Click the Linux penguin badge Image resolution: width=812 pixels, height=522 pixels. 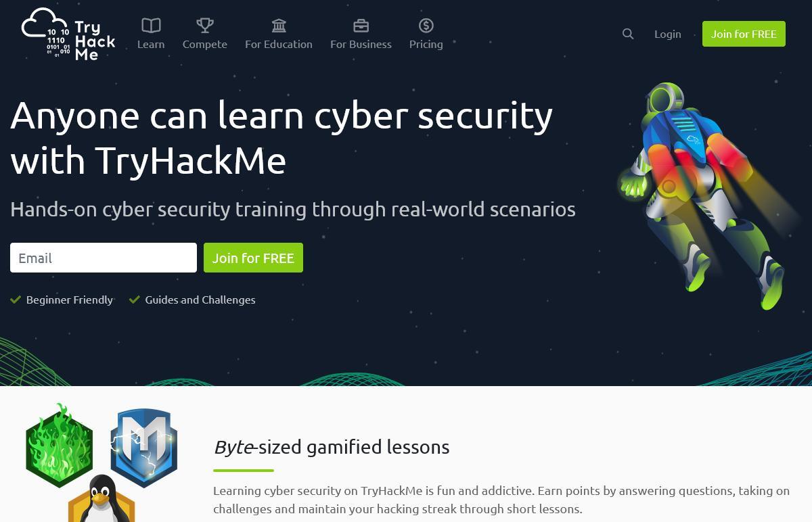click(101, 499)
